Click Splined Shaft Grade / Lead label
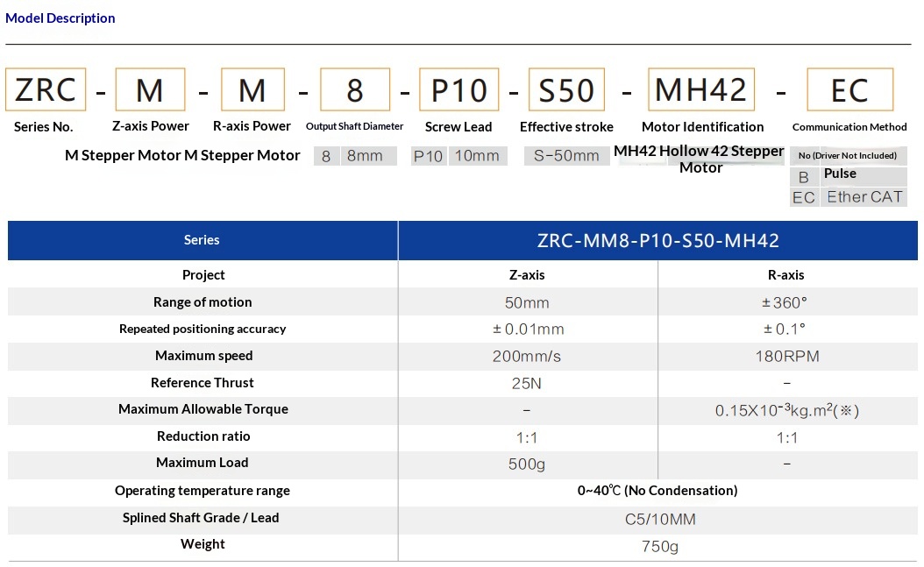924x567 pixels. click(201, 518)
